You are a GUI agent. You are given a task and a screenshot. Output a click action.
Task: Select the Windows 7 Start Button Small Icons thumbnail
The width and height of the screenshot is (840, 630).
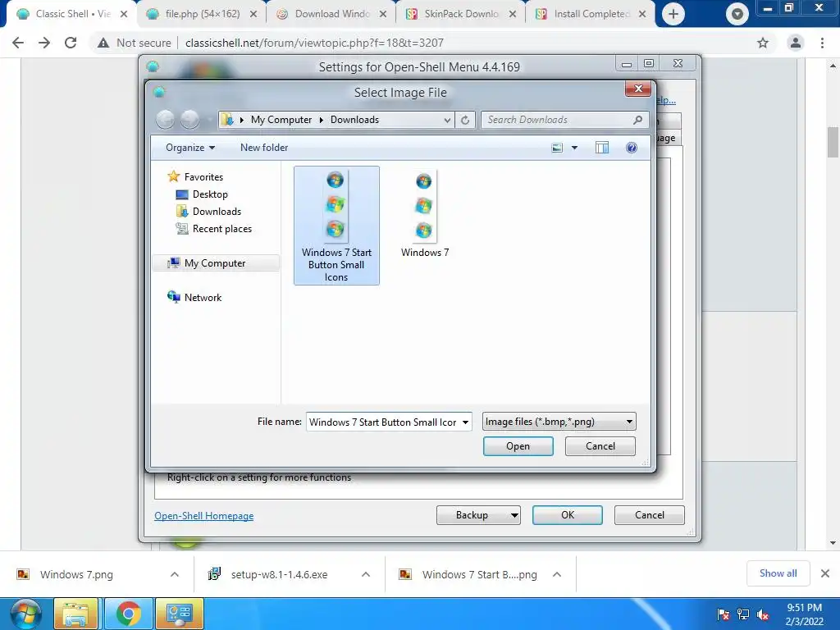coord(336,225)
